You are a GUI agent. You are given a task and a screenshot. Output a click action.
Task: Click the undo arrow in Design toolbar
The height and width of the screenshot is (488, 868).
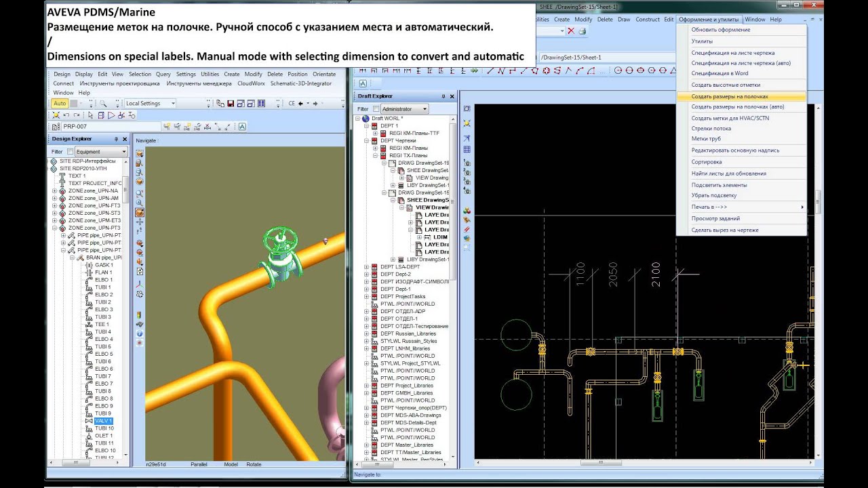pos(66,115)
